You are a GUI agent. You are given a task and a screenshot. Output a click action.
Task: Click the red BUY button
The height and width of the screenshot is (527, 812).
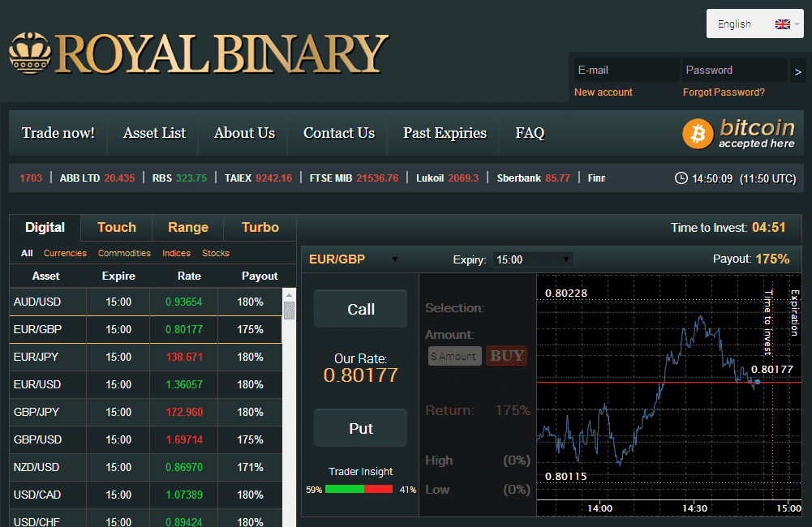pyautogui.click(x=506, y=356)
